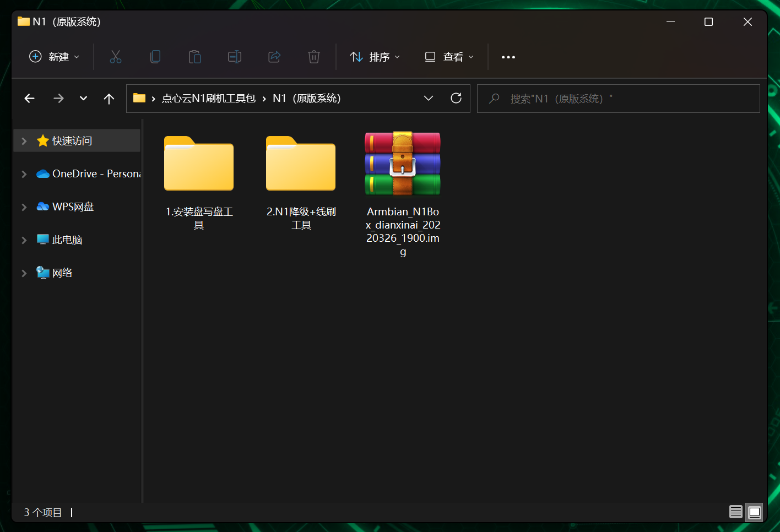Click the 快速访问 star icon
Viewport: 780px width, 532px height.
[x=43, y=141]
